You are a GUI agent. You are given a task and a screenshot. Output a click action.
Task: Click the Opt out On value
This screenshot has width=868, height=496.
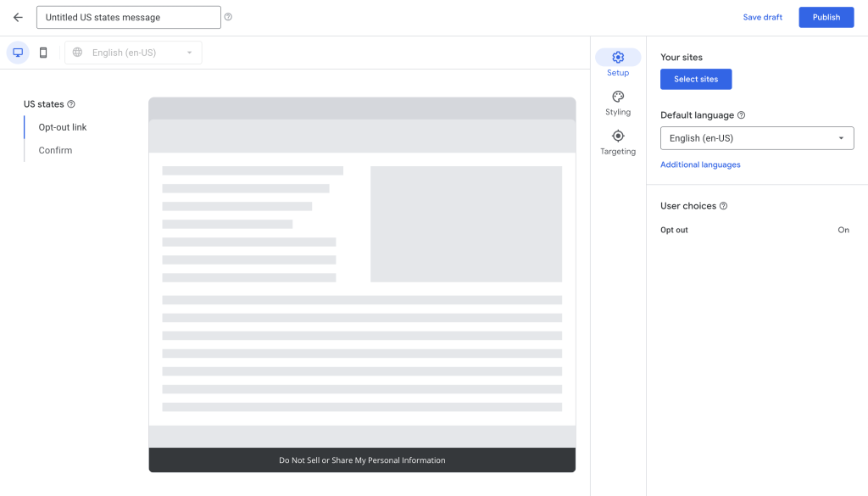843,230
